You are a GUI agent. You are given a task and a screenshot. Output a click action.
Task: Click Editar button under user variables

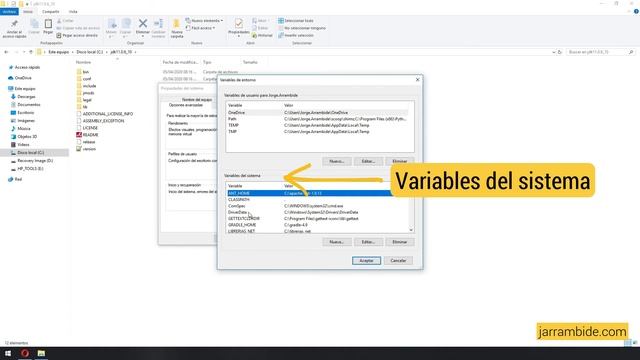[368, 161]
